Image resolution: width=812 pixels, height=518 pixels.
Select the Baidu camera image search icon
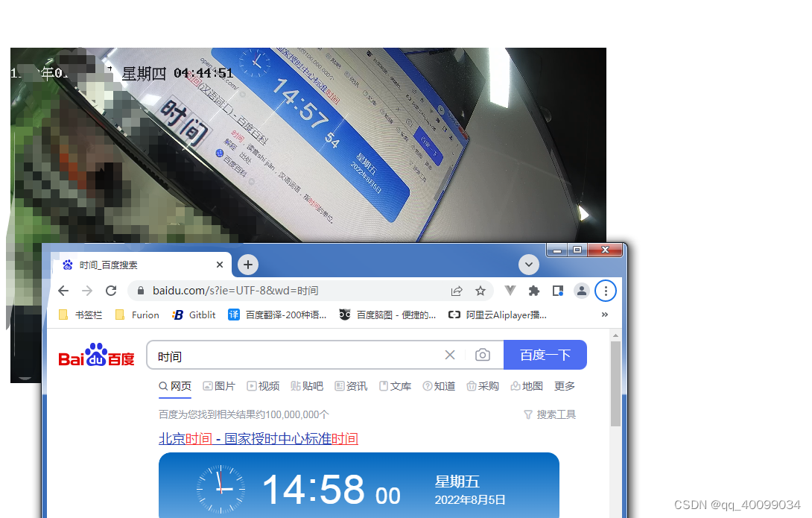[x=483, y=355]
